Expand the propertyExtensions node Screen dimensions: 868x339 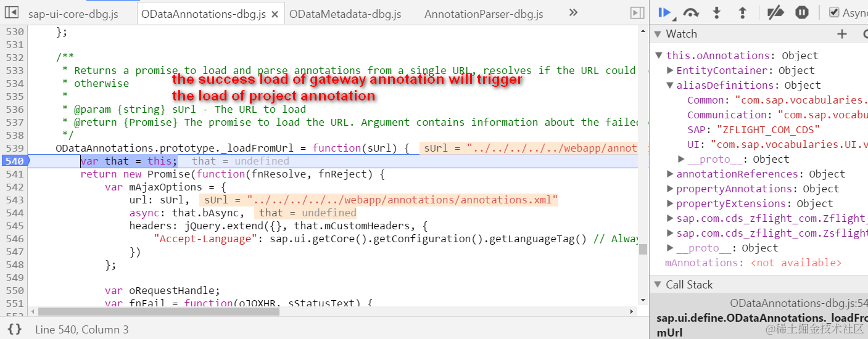point(670,203)
